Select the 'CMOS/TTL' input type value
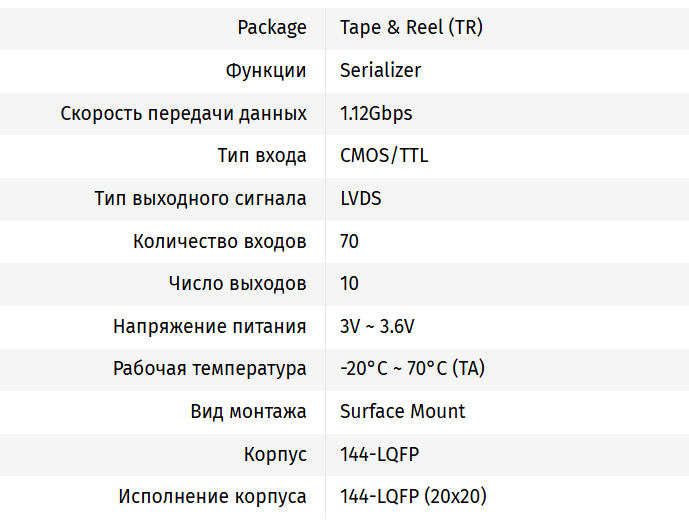 click(384, 156)
